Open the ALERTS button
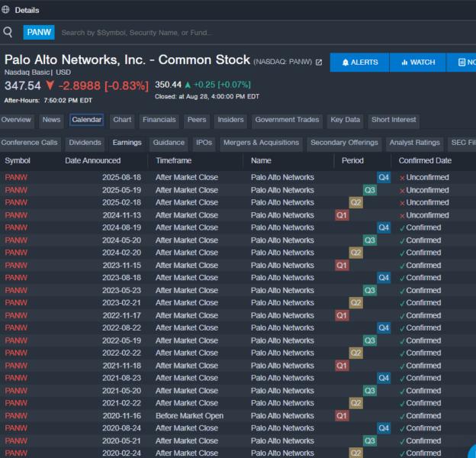 click(359, 63)
